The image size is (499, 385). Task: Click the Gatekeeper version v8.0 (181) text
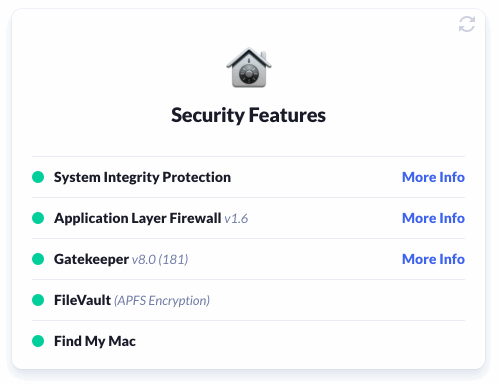160,259
